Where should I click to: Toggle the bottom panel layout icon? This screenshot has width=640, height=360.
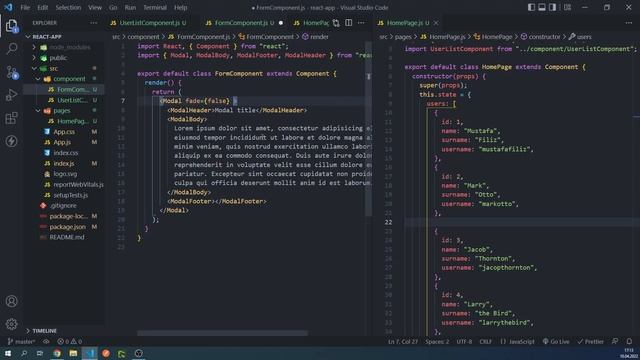click(542, 7)
